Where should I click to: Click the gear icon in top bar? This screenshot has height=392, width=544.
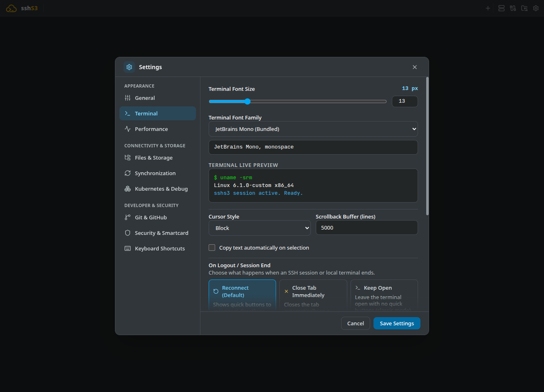pyautogui.click(x=536, y=8)
